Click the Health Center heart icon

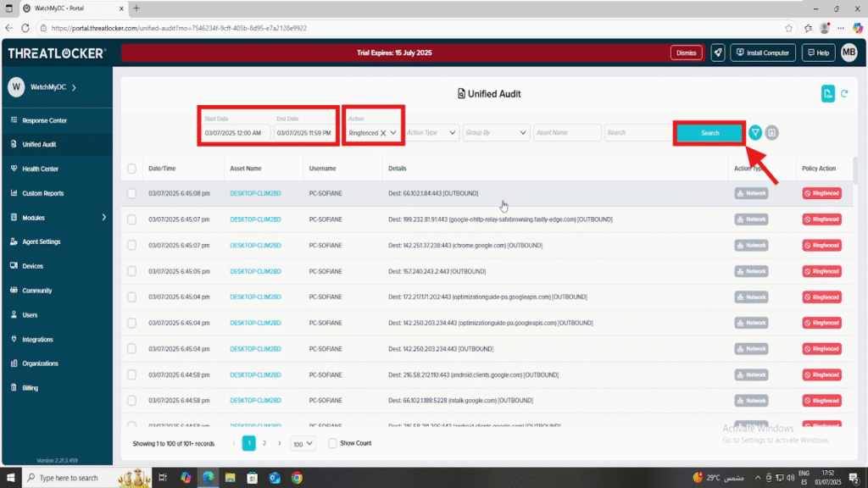(x=14, y=169)
